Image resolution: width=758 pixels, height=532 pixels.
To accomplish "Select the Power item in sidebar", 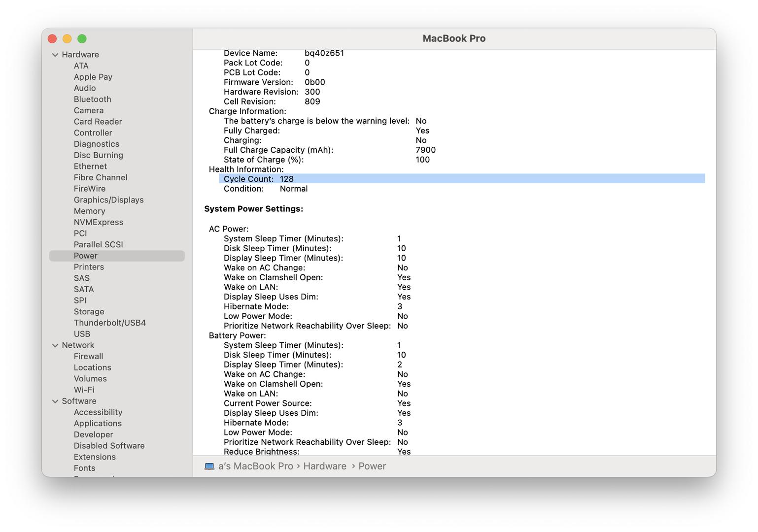I will point(86,256).
